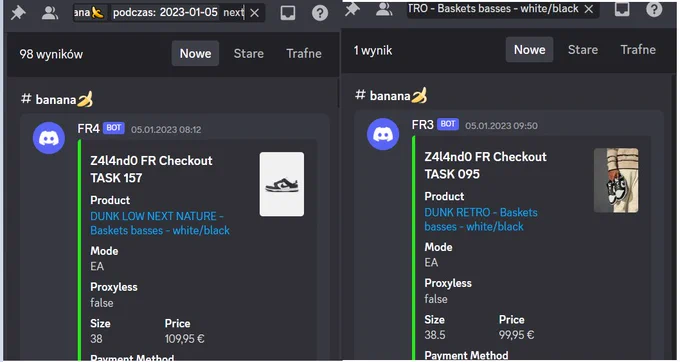Click the TASK 157 checkout title
The width and height of the screenshot is (680, 362).
click(x=151, y=169)
